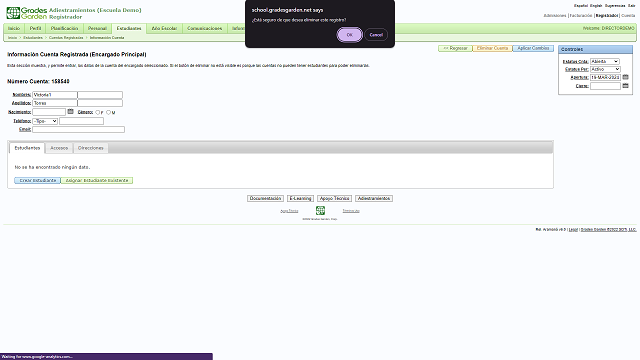Open the Cuenta module link

[628, 16]
